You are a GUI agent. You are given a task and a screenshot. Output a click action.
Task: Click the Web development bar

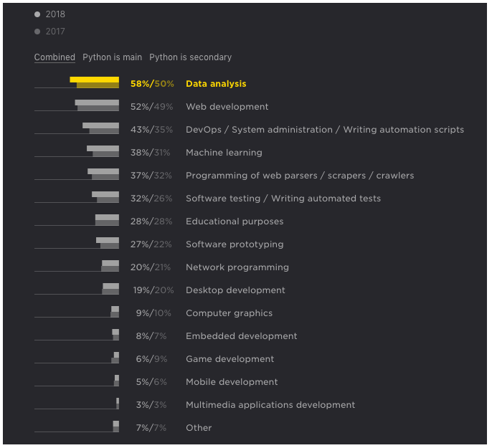click(x=97, y=105)
